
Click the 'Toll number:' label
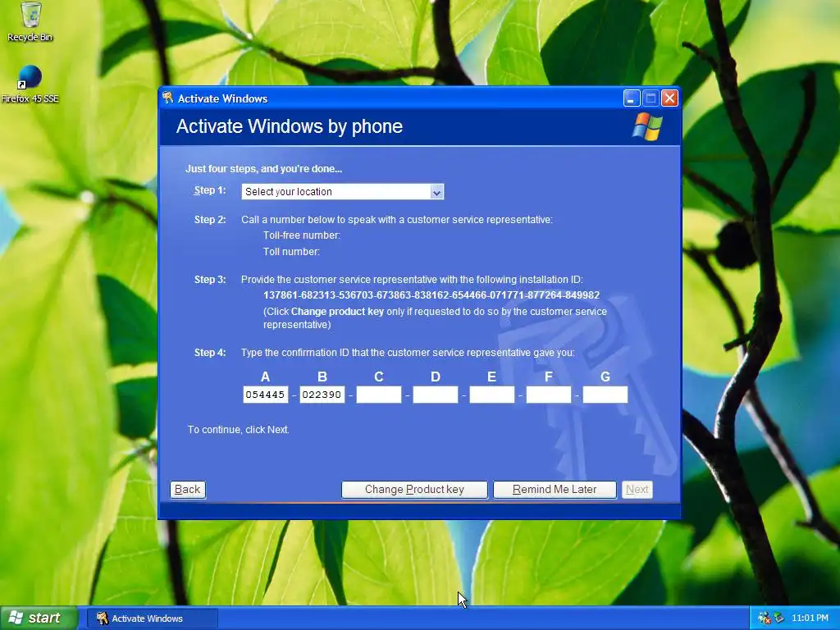tap(291, 251)
